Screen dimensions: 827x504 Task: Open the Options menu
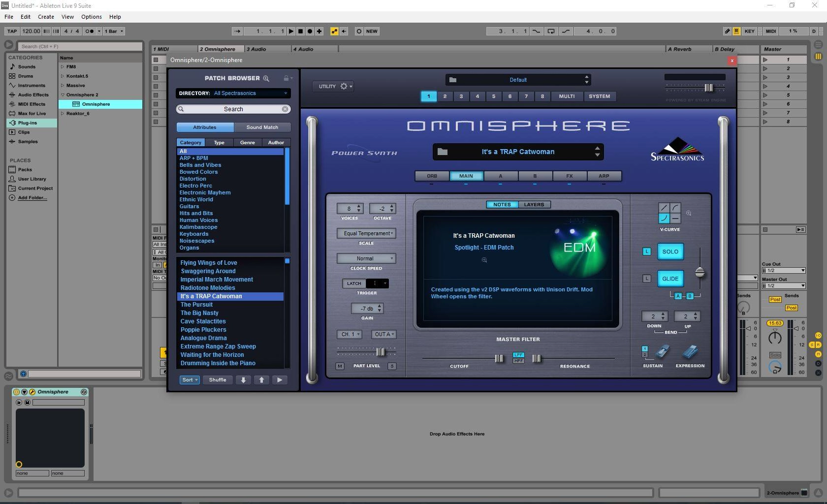(x=92, y=17)
